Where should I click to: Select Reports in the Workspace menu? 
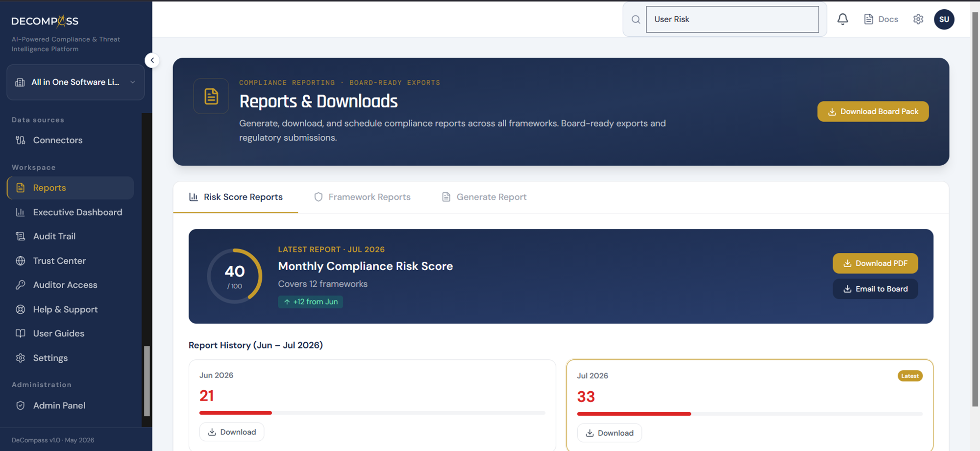coord(71,188)
